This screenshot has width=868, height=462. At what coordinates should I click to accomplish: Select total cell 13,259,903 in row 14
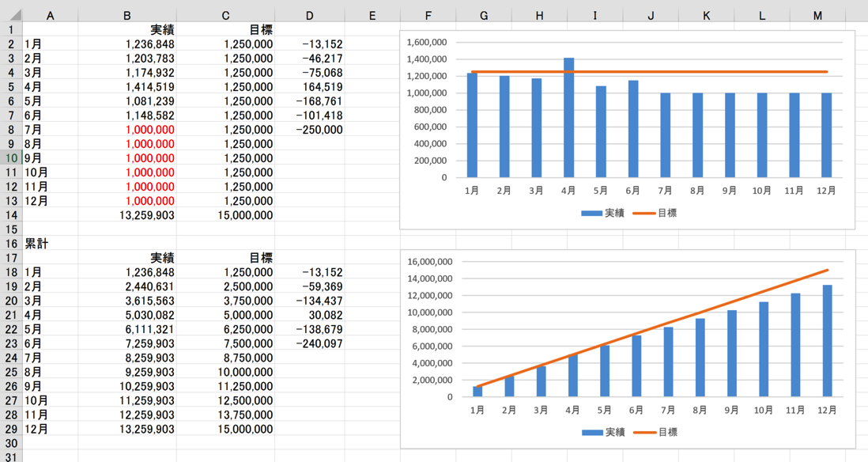click(x=127, y=215)
